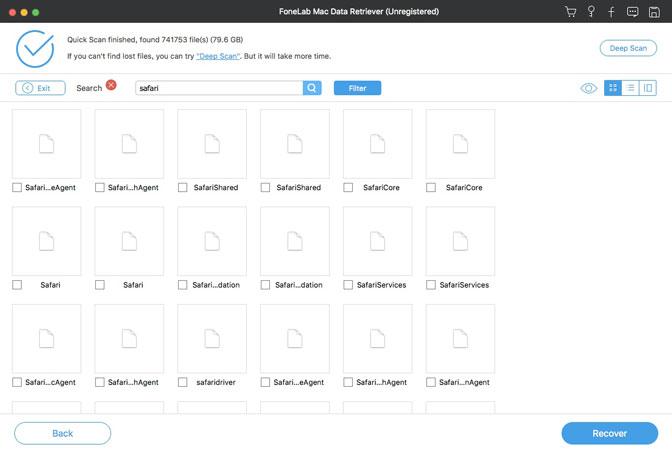Start a Deep Scan with top-right button
Screen dimensions: 672x454
[x=628, y=48]
